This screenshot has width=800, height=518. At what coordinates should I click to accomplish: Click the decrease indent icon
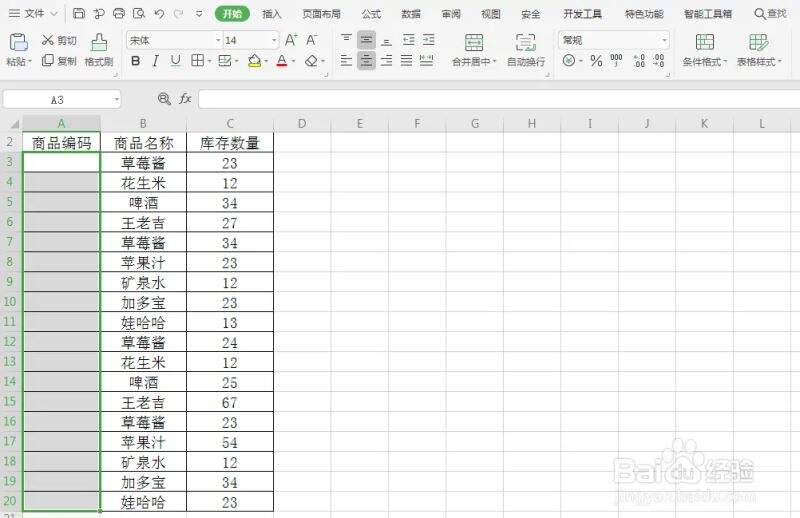[409, 39]
